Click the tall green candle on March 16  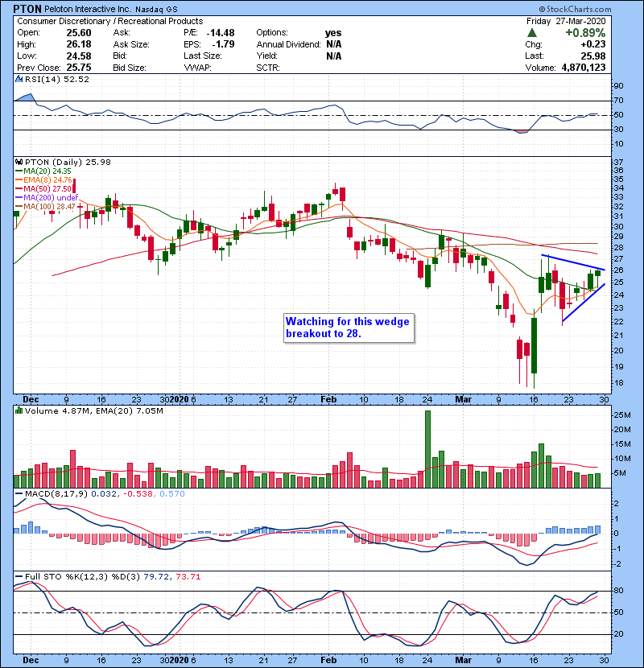click(x=534, y=346)
